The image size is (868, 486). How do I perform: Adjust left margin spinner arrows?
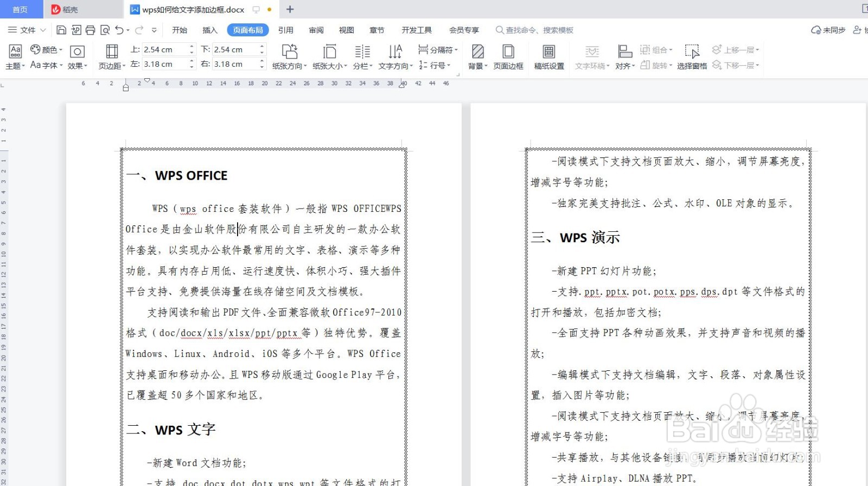(x=192, y=64)
